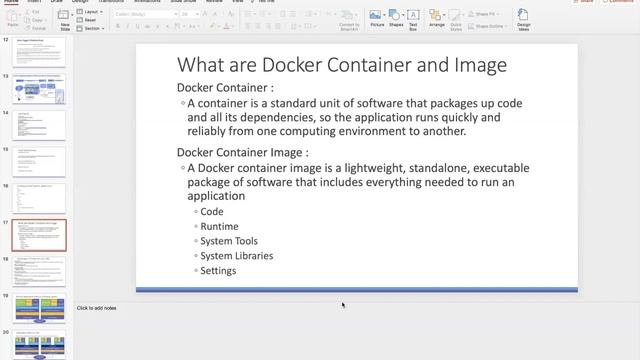The height and width of the screenshot is (360, 640).
Task: Center text in paragraph group
Action: [x=258, y=27]
